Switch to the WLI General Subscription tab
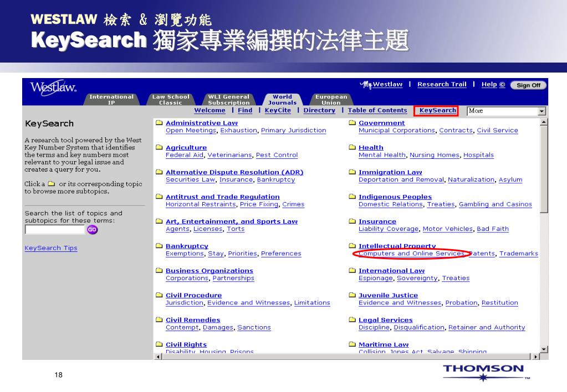The image size is (567, 392). pos(228,99)
